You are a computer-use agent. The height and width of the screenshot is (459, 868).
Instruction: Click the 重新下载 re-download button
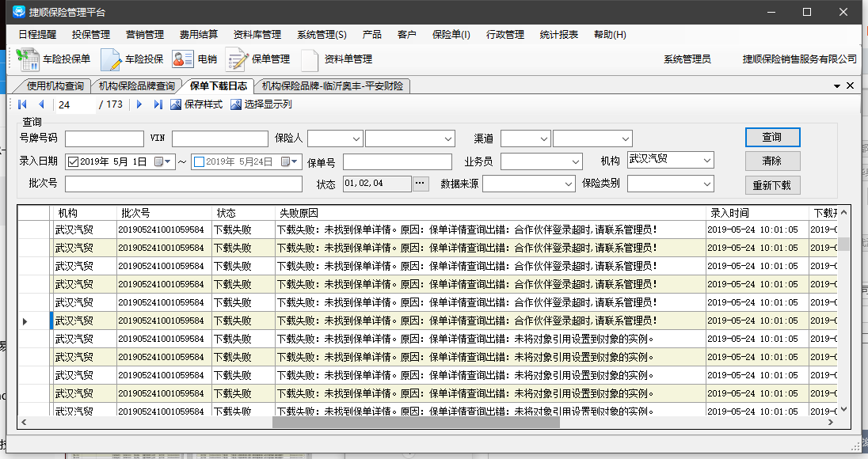(772, 185)
